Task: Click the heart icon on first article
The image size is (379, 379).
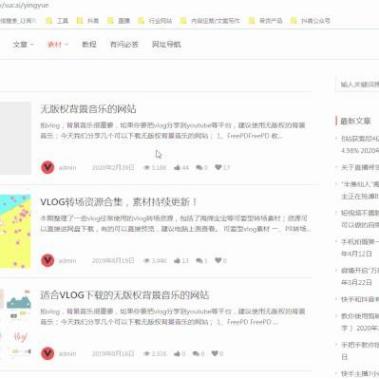Action: click(218, 167)
